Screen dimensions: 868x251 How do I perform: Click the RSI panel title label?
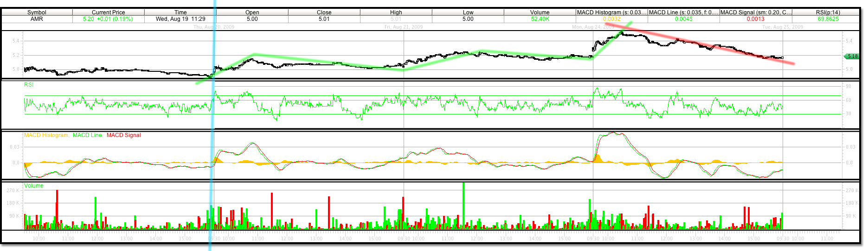click(x=29, y=85)
